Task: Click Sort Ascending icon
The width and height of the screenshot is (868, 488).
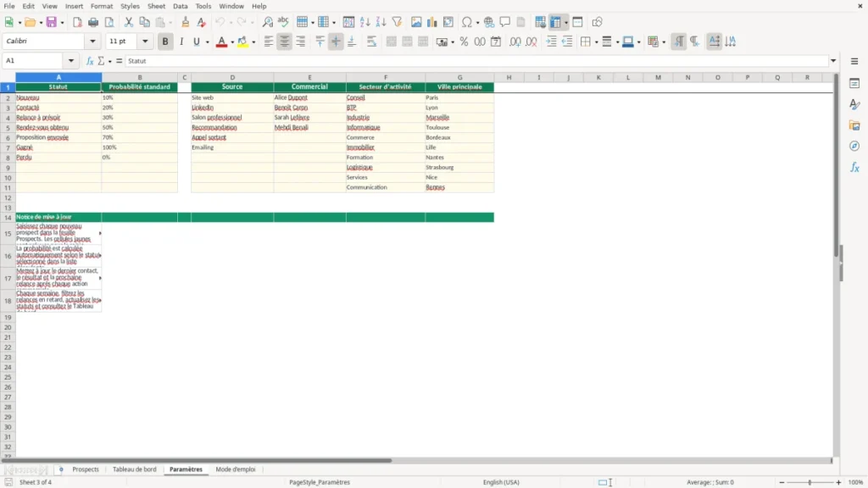Action: point(364,22)
